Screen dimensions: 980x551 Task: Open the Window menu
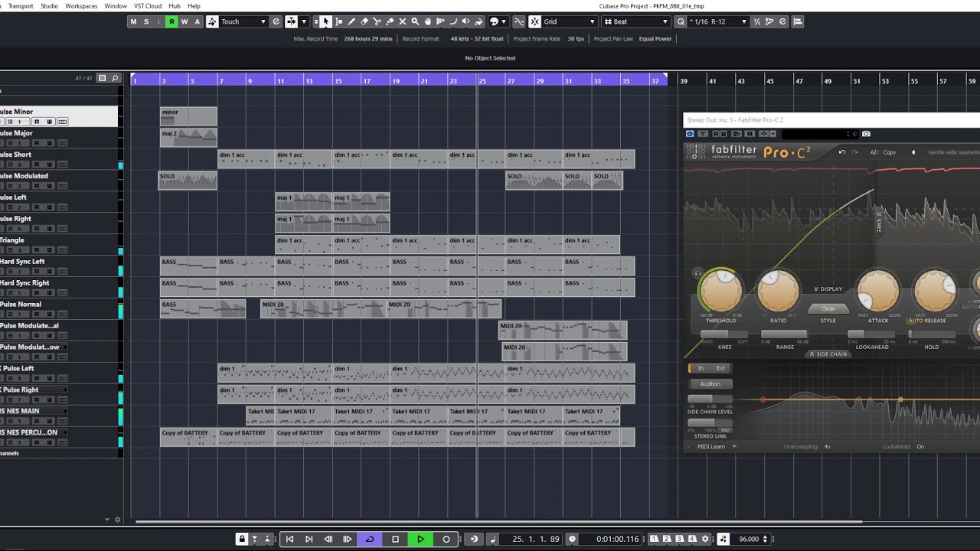click(116, 6)
